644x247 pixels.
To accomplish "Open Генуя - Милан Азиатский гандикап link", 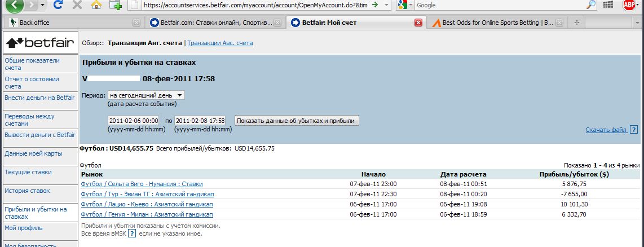I will click(x=147, y=214).
